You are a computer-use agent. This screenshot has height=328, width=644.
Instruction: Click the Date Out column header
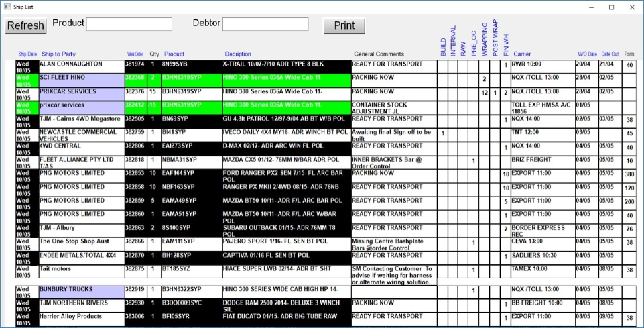[x=610, y=54]
